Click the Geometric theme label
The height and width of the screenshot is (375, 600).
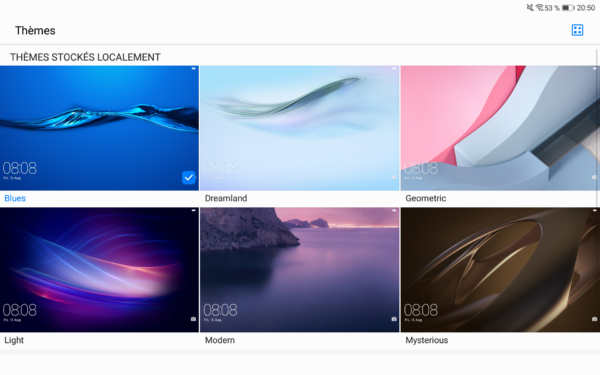pyautogui.click(x=426, y=198)
